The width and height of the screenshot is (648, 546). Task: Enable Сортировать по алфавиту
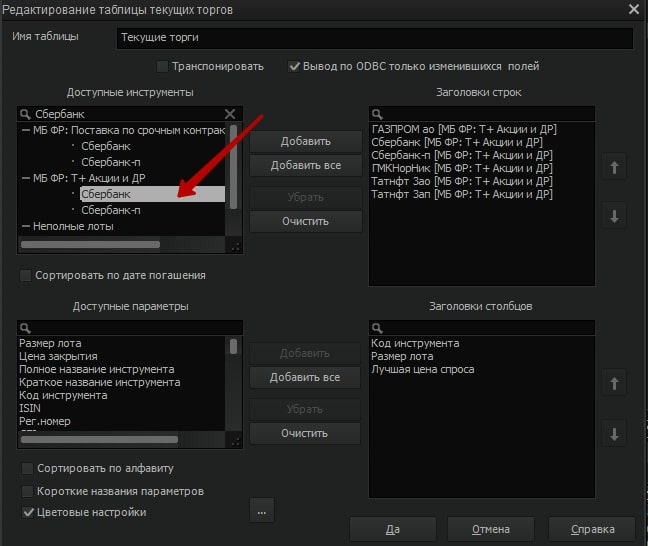point(27,468)
